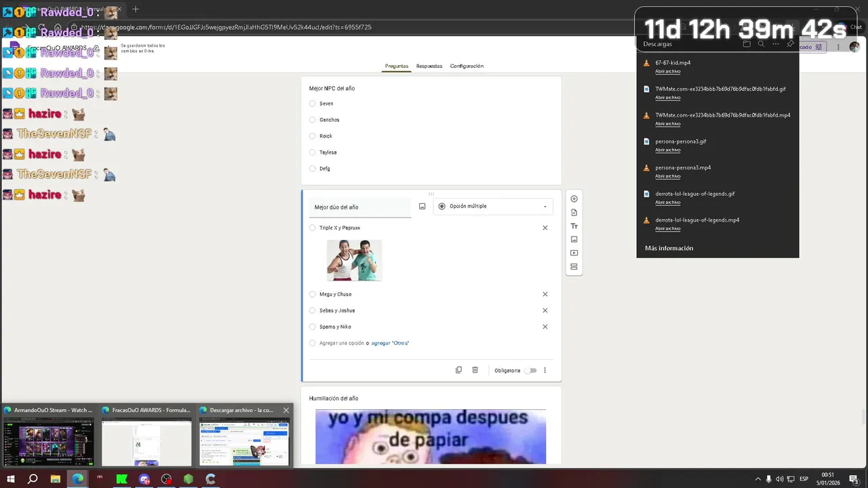This screenshot has height=488, width=868.
Task: Remove the Sebas y Joshua option
Action: pos(545,310)
